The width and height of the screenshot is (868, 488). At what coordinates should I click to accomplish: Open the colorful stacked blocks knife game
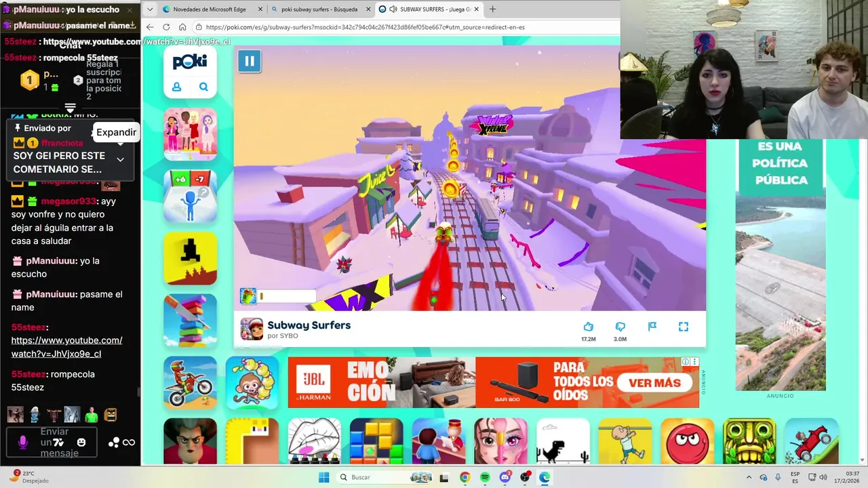coord(190,321)
